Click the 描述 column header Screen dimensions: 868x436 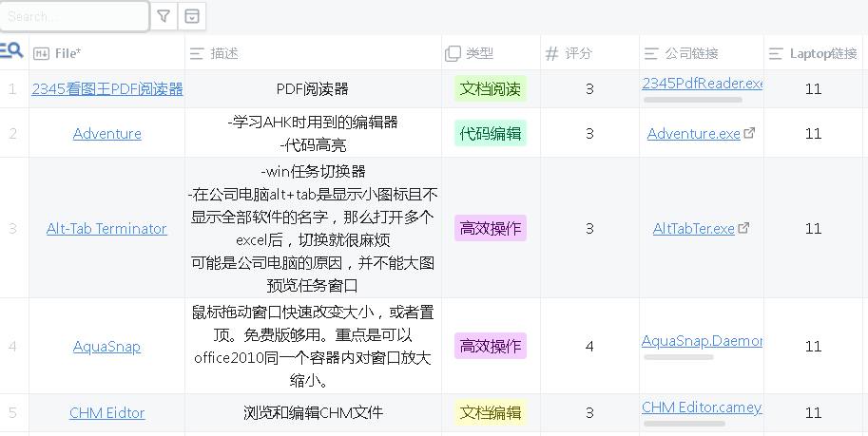click(224, 53)
